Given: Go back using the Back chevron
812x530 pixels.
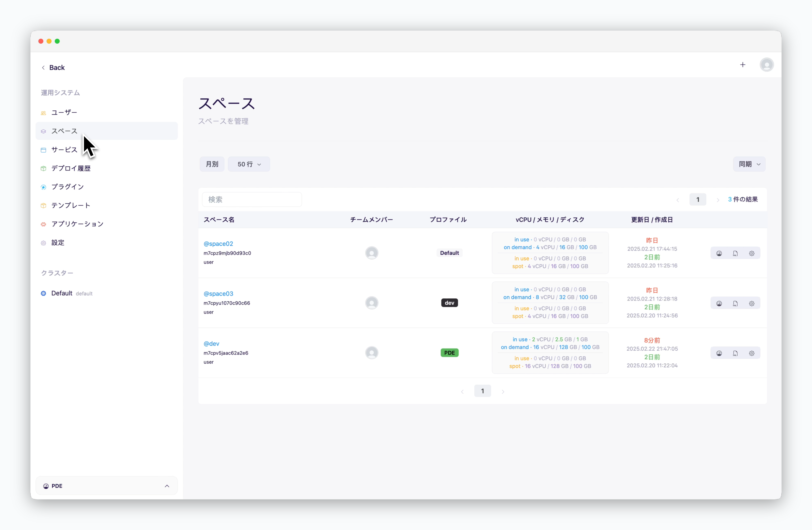Looking at the screenshot, I should click(43, 67).
